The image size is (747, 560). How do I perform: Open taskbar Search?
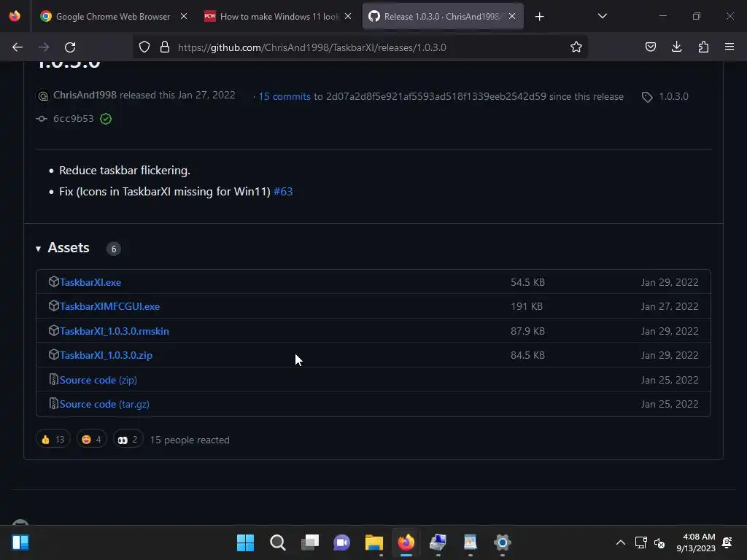coord(277,542)
